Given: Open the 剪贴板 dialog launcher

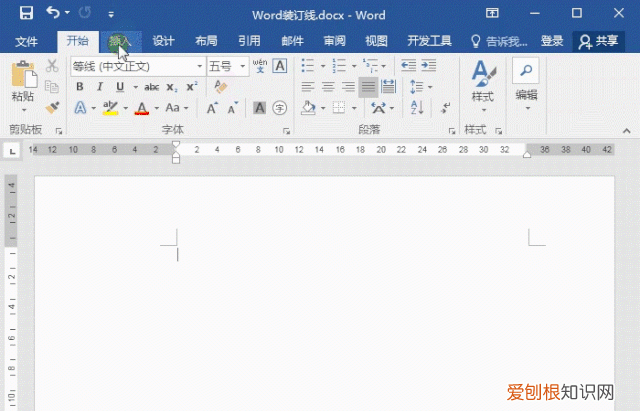Looking at the screenshot, I should tap(59, 131).
